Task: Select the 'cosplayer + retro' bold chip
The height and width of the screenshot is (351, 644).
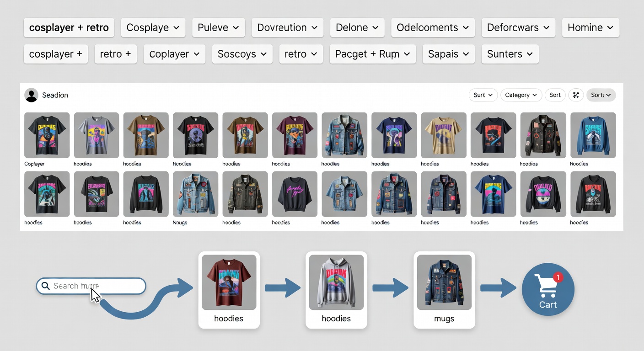Action: [69, 27]
